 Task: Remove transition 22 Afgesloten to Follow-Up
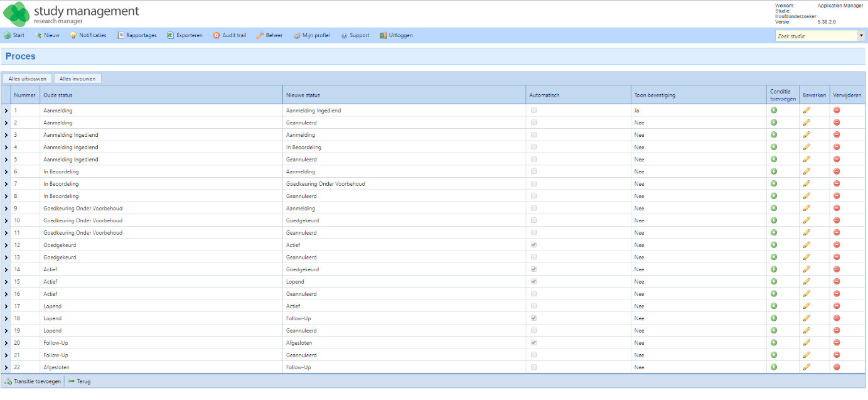837,367
